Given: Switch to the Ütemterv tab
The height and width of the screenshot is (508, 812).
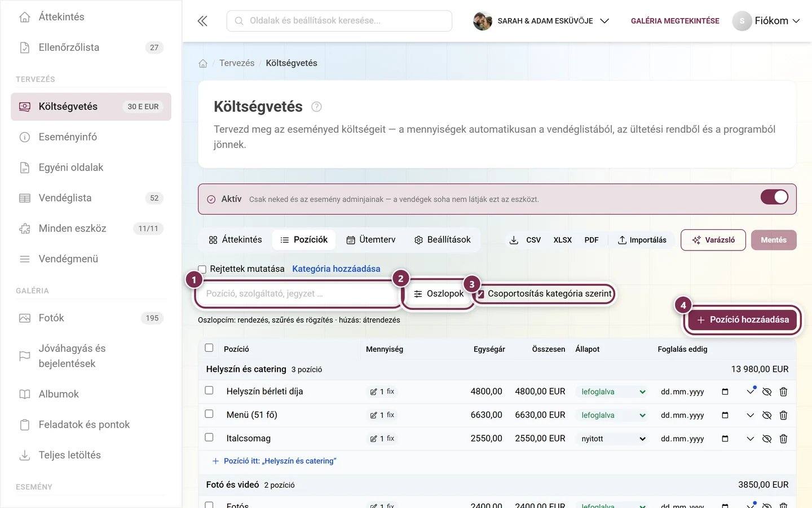Looking at the screenshot, I should (x=370, y=240).
